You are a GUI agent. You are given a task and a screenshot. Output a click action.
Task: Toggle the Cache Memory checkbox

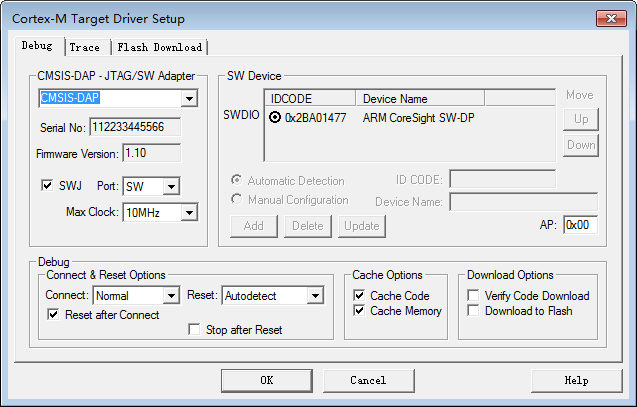pos(359,311)
